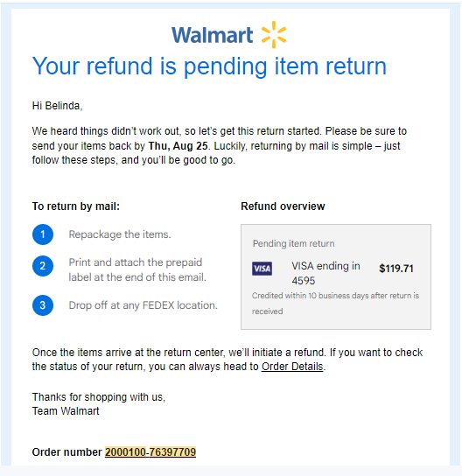The image size is (462, 476).
Task: Click the 'Credited within 10 business days' note
Action: 335,304
